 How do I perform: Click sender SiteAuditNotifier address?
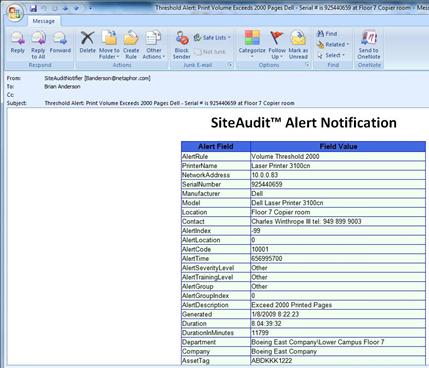coord(97,78)
